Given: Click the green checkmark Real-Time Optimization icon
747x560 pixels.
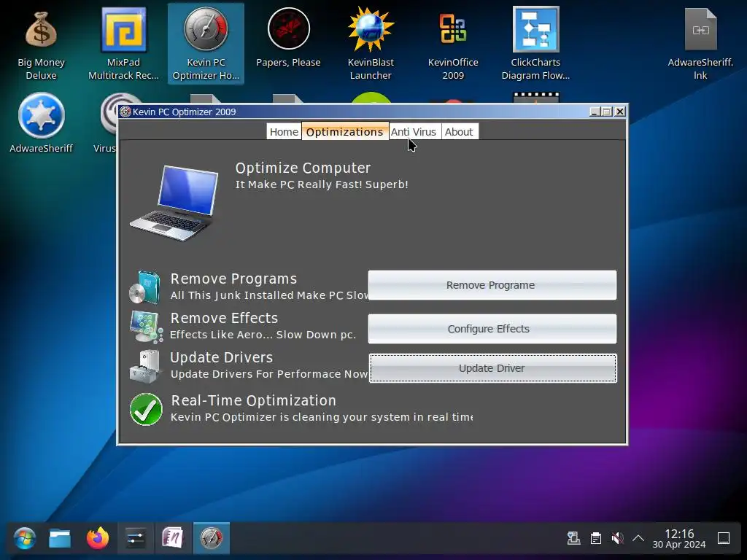Looking at the screenshot, I should [x=146, y=409].
